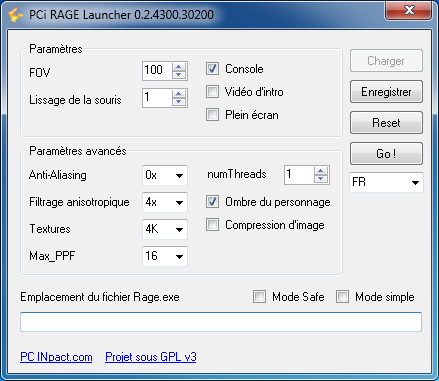This screenshot has width=439, height=381.
Task: Click the Rage.exe file path field
Action: [221, 322]
